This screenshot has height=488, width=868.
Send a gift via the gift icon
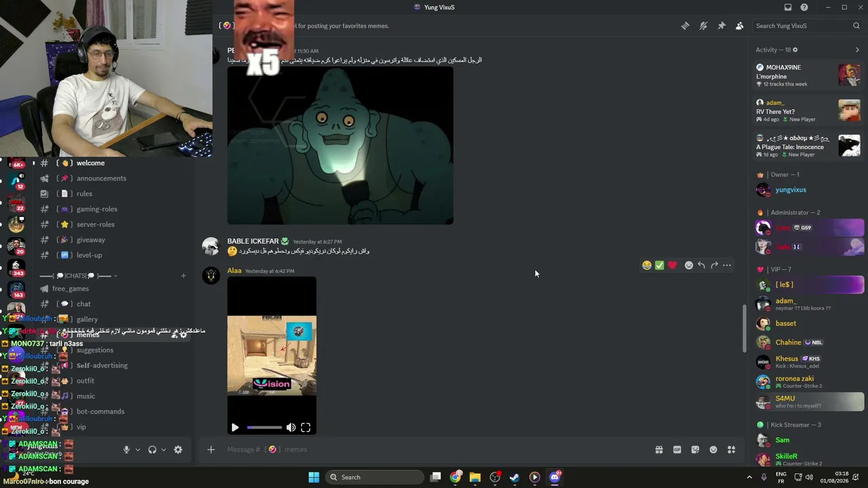click(658, 449)
